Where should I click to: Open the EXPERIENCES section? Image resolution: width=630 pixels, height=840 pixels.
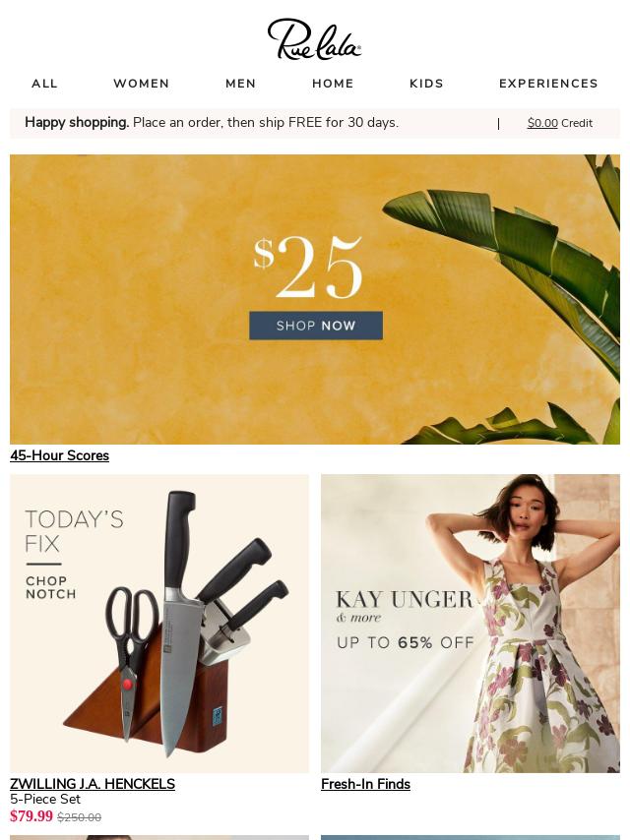548,84
